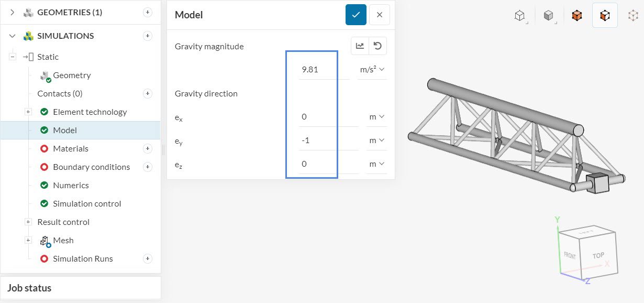Add a boundary condition with plus icon
This screenshot has height=303, width=644.
pyautogui.click(x=148, y=167)
